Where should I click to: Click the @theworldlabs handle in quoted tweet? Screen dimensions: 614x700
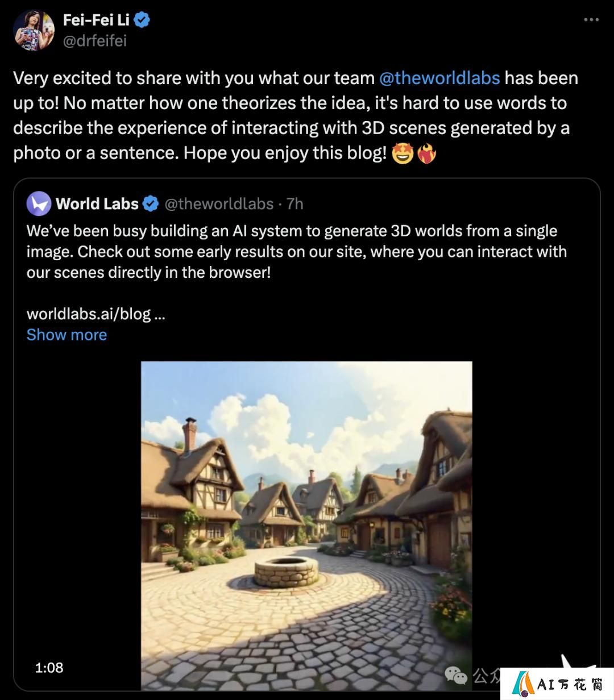(x=219, y=203)
